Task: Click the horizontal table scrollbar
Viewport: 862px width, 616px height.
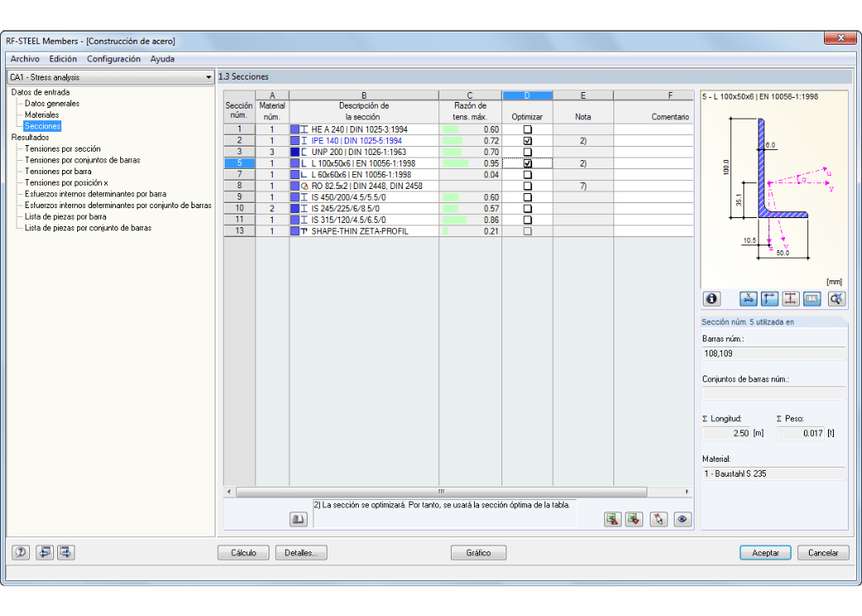Action: pyautogui.click(x=441, y=491)
